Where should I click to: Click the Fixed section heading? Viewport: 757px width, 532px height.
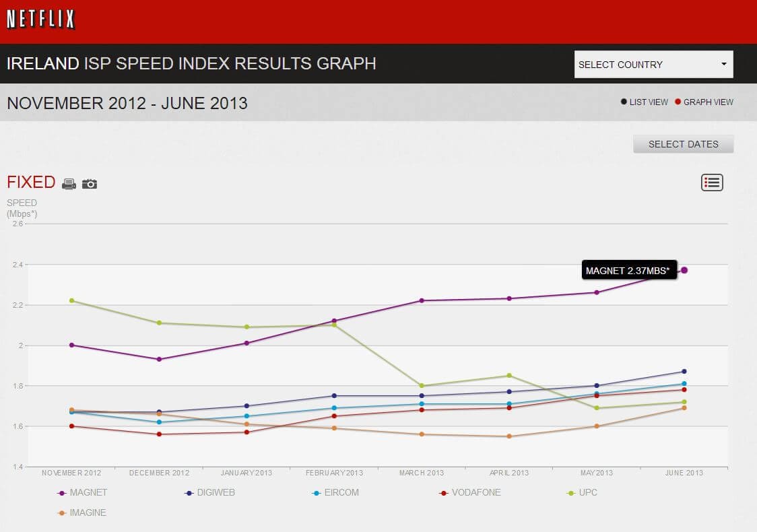point(31,182)
